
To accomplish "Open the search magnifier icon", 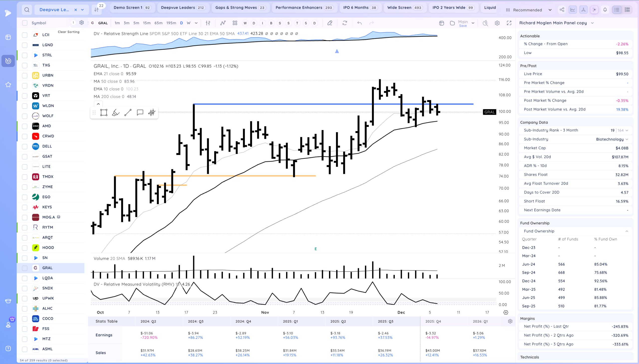I will 27,10.
